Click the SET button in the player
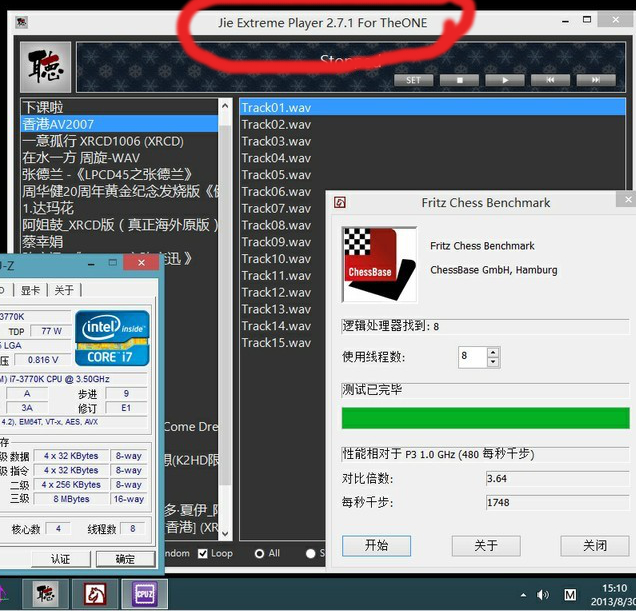The image size is (636, 611). [413, 80]
